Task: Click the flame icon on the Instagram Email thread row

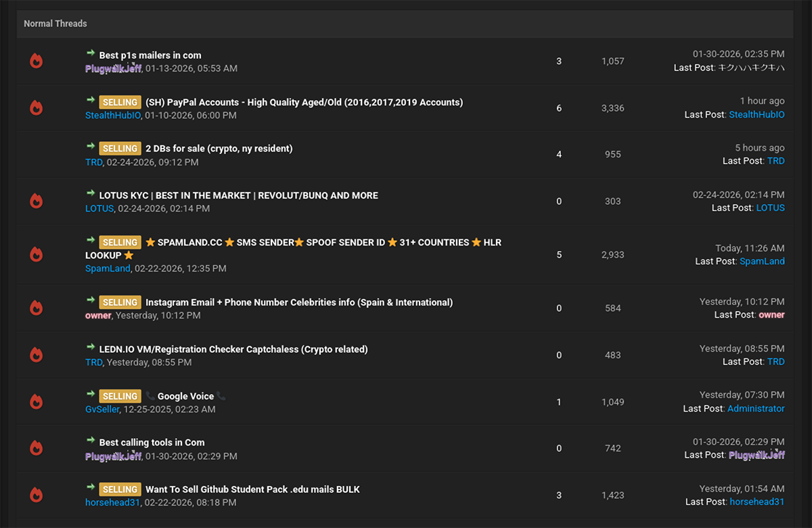Action: point(37,308)
